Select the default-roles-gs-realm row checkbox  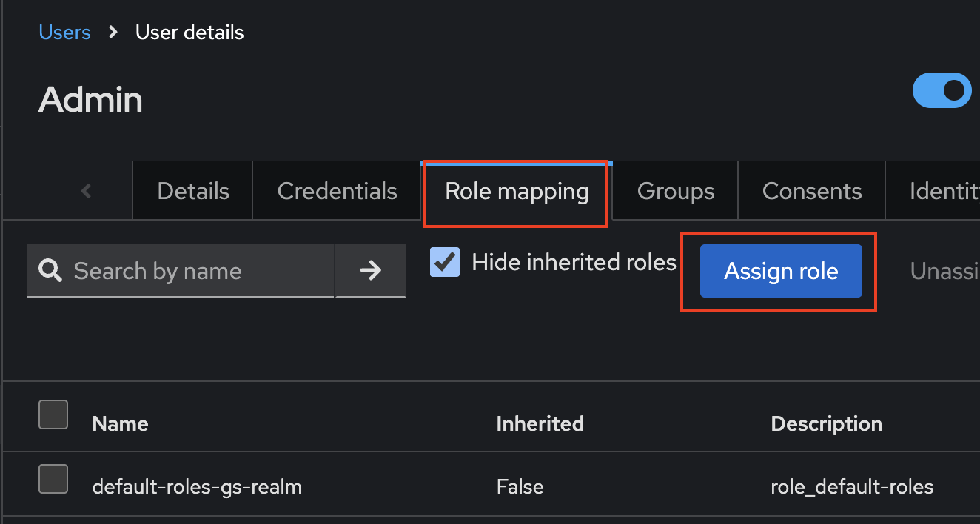pyautogui.click(x=53, y=479)
